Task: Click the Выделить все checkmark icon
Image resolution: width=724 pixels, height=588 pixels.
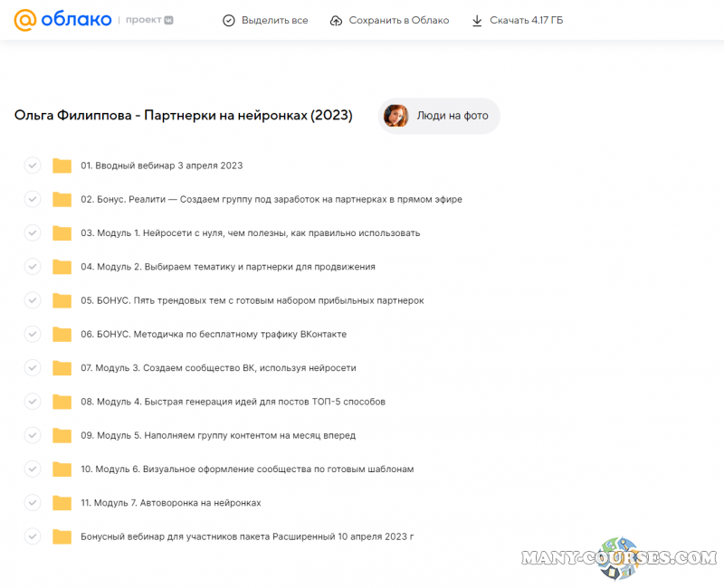Action: pos(229,20)
